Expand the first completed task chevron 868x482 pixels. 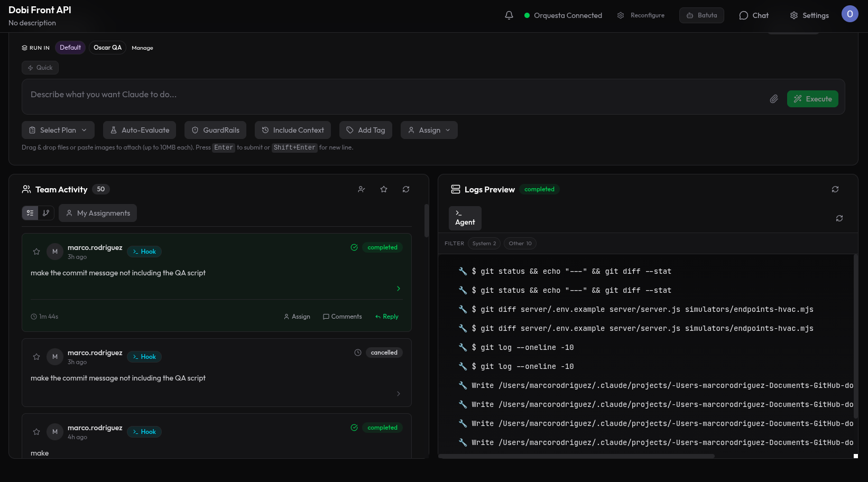tap(399, 289)
